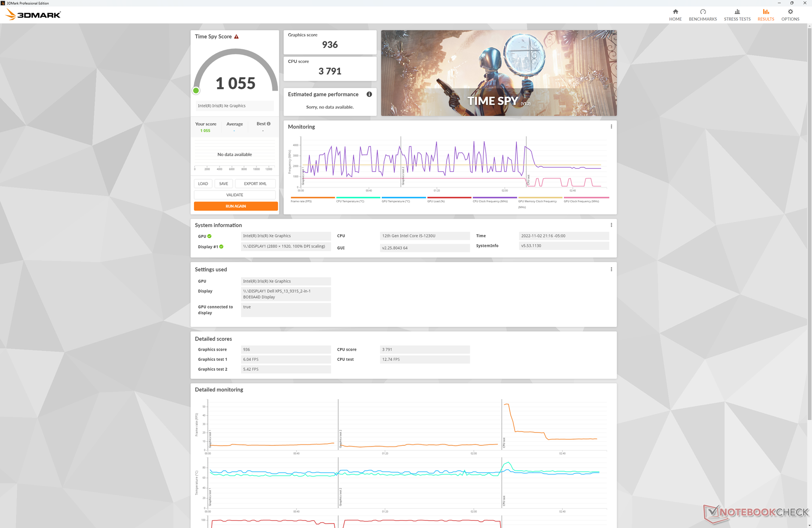The height and width of the screenshot is (528, 812).
Task: Click the Time Spy Score warning triangle
Action: [236, 37]
